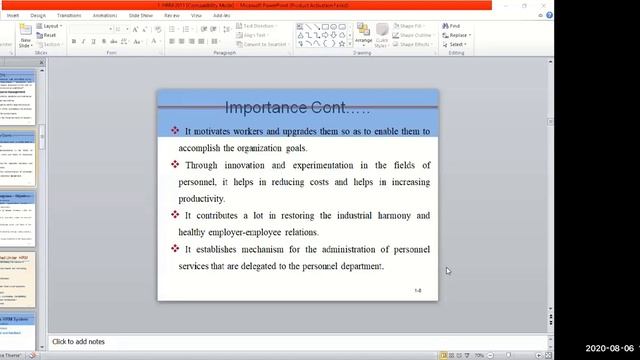This screenshot has height=360, width=640.
Task: Increase font size with large A icon
Action: 135,29
